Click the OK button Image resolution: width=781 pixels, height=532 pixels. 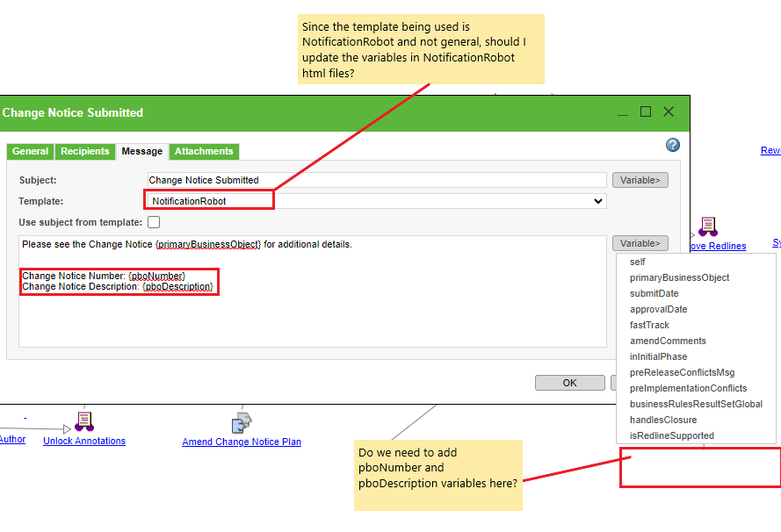tap(570, 383)
